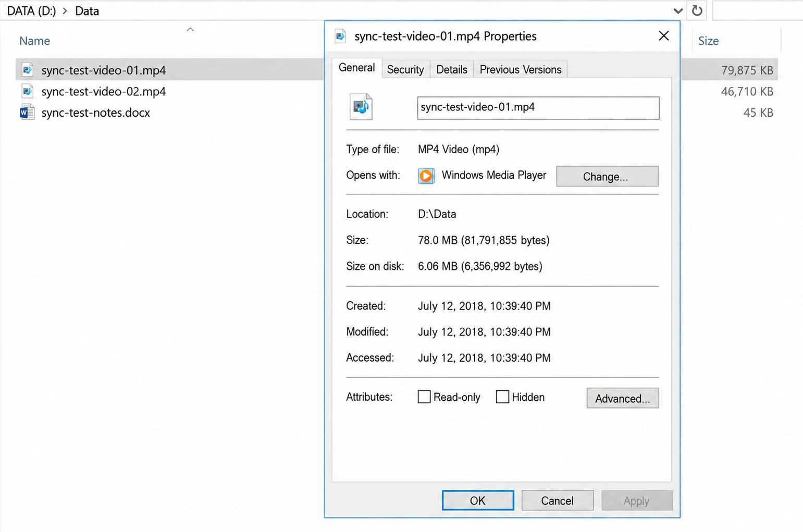Refresh the folder with the refresh icon
This screenshot has width=803, height=532.
coord(697,10)
